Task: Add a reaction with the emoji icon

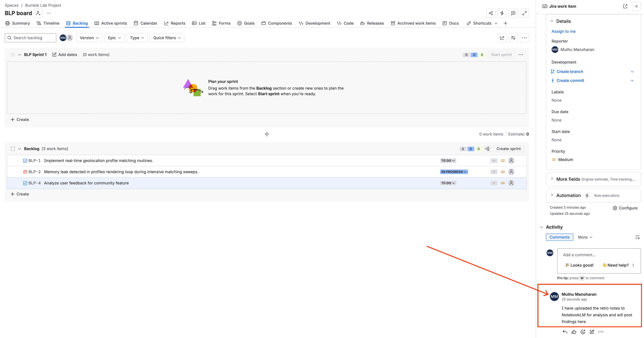Action: (x=583, y=332)
